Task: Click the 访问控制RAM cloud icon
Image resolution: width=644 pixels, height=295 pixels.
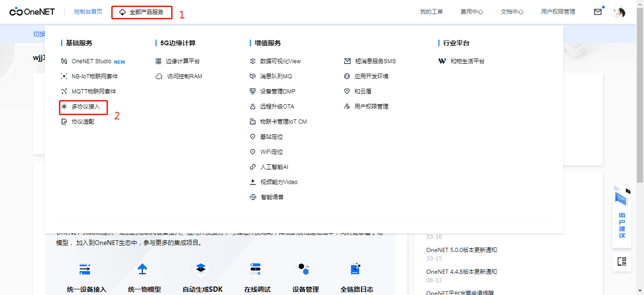Action: 158,76
